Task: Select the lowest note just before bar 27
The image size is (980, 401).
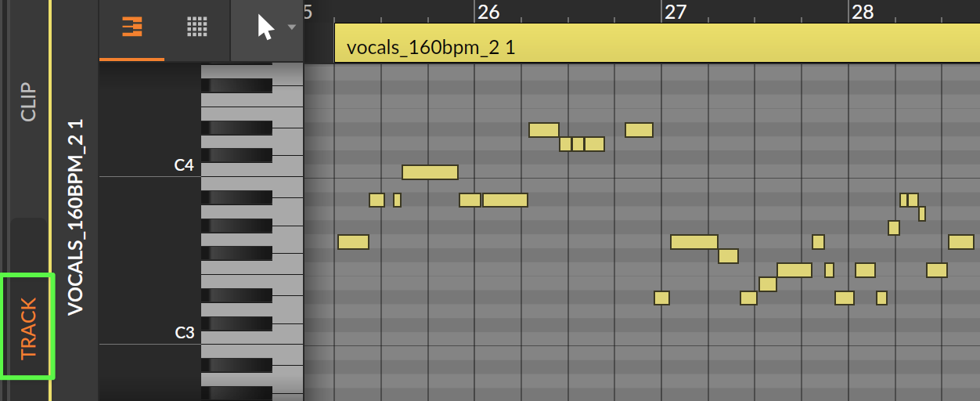Action: click(661, 298)
